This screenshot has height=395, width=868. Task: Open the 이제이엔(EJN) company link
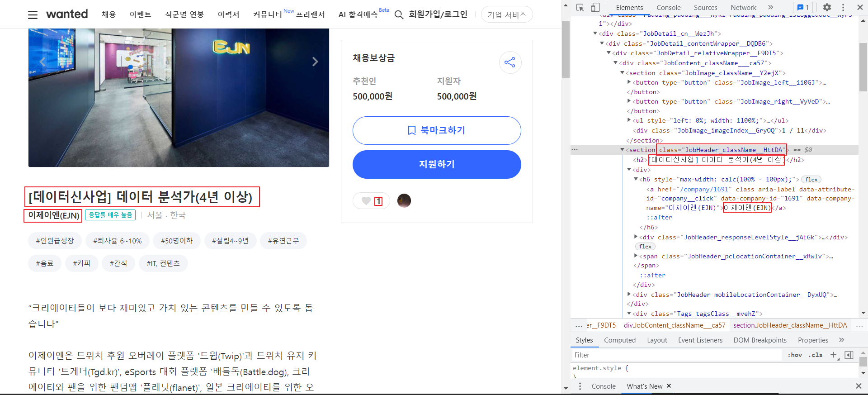pos(53,215)
